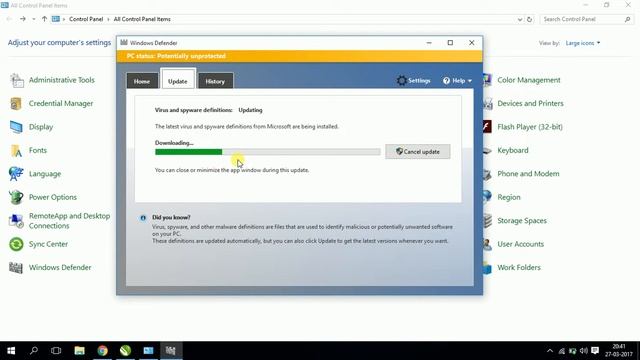Viewport: 640px width, 360px height.
Task: Switch to the Home tab in Defender
Action: [x=142, y=81]
